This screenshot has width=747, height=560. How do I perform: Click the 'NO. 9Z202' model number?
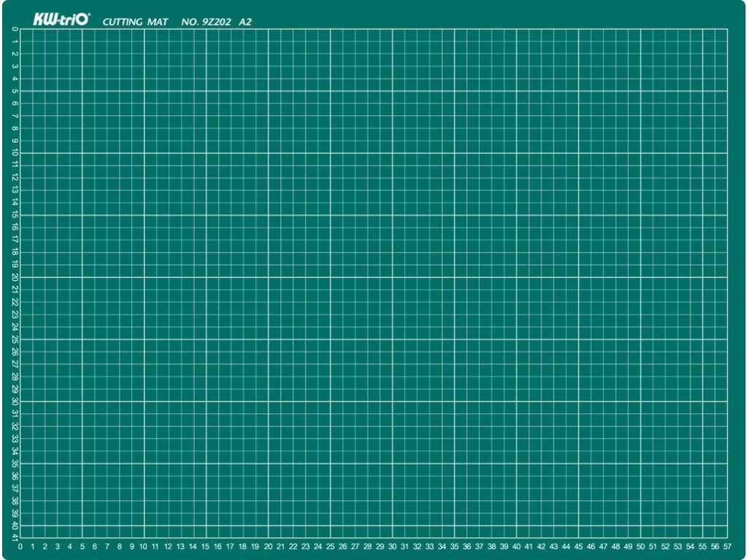(206, 22)
